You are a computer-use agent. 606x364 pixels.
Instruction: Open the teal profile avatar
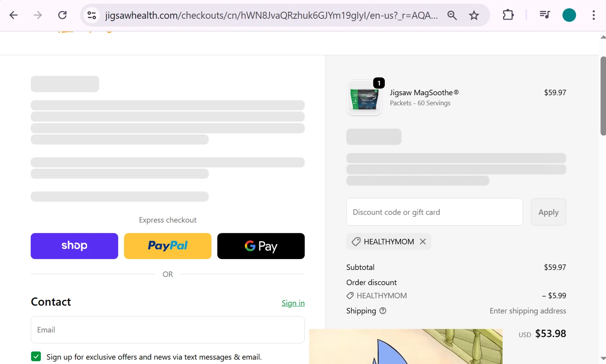point(569,15)
